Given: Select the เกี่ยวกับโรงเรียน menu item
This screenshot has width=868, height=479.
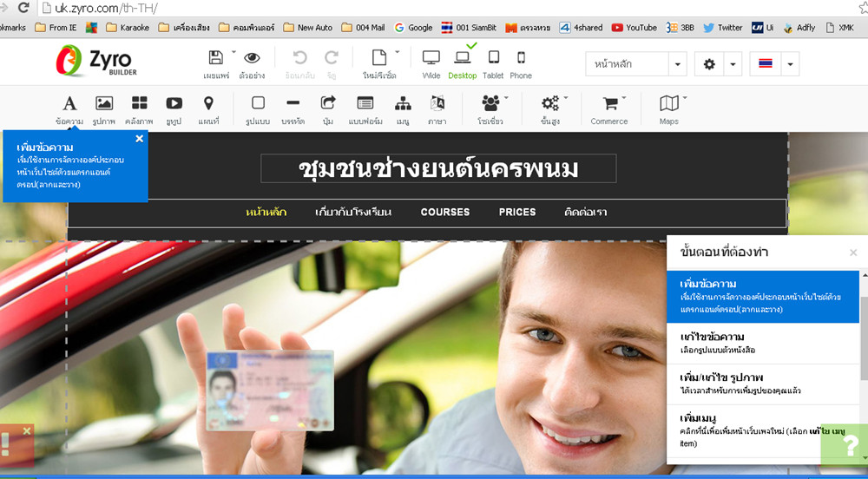Looking at the screenshot, I should 353,212.
